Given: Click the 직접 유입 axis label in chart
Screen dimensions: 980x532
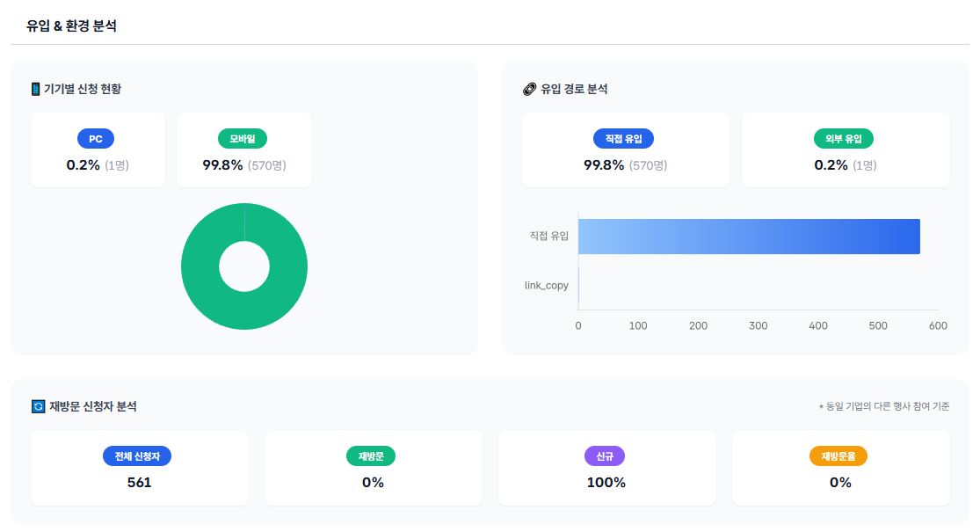Looking at the screenshot, I should click(x=548, y=236).
